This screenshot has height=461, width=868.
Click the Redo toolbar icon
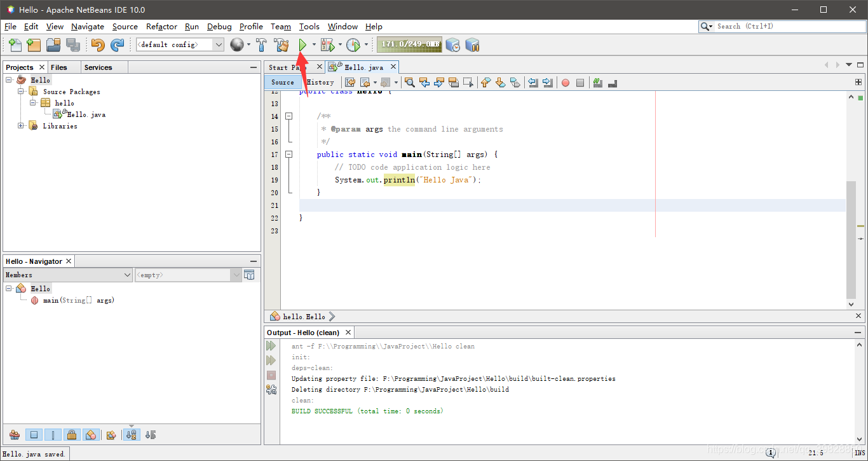coord(117,45)
